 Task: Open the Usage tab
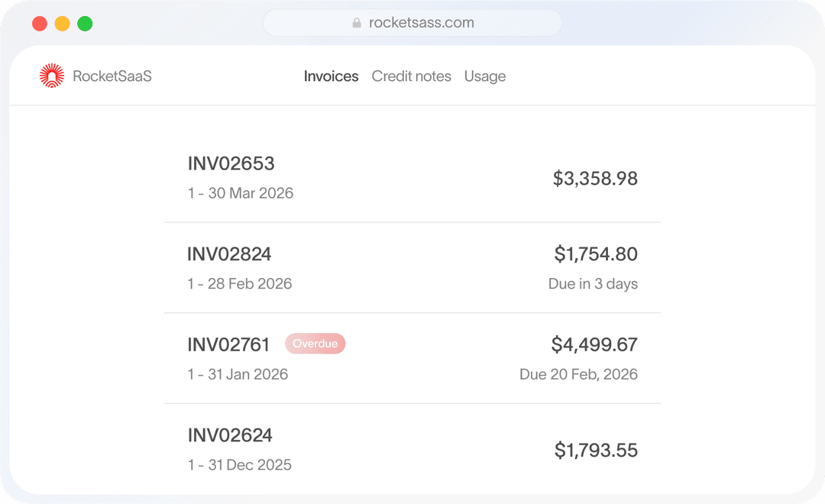[x=485, y=76]
